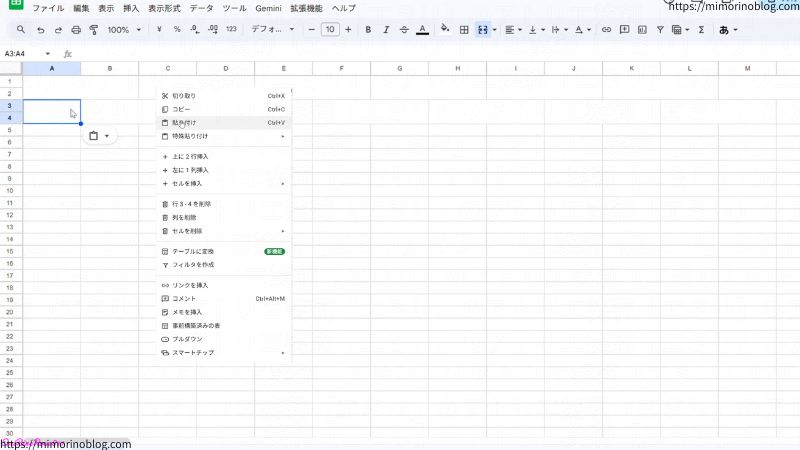Activate the paint format tool

94,30
